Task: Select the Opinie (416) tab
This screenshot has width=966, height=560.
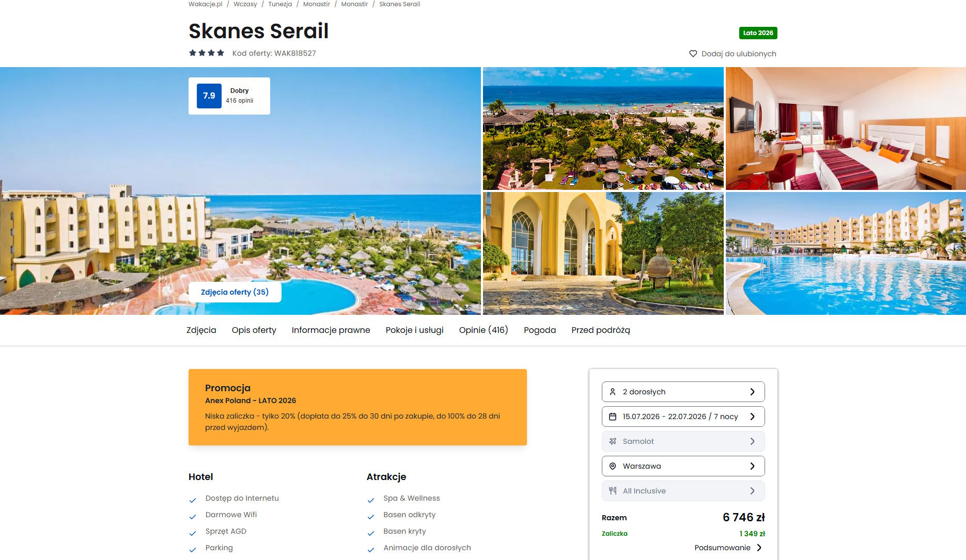Action: [484, 330]
